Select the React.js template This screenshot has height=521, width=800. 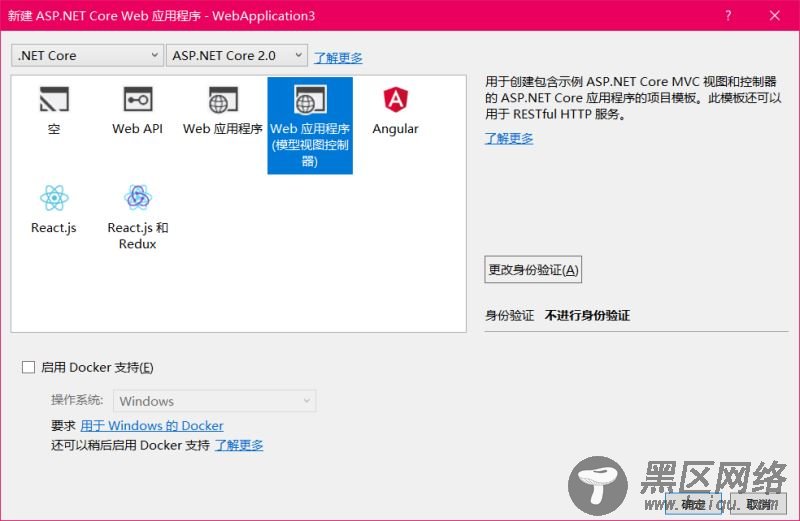click(x=54, y=209)
